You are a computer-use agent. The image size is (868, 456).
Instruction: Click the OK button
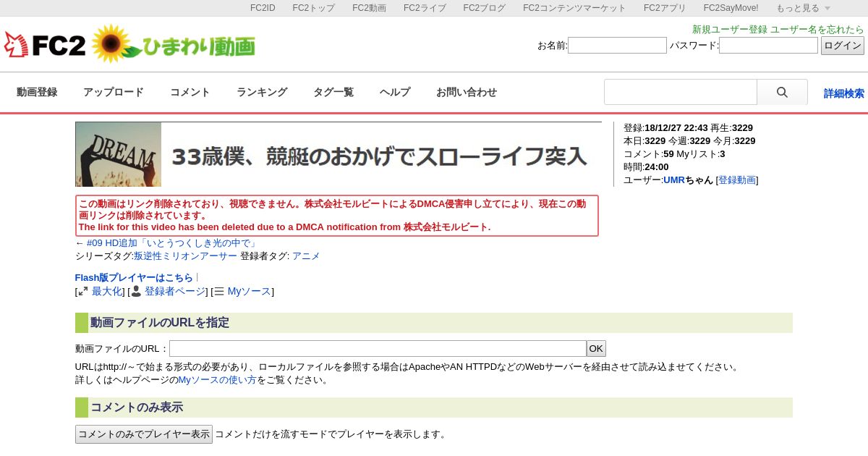point(596,348)
